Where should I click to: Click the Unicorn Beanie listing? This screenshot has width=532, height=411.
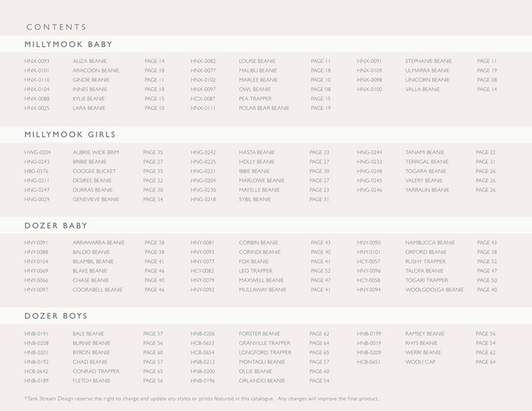pos(427,79)
